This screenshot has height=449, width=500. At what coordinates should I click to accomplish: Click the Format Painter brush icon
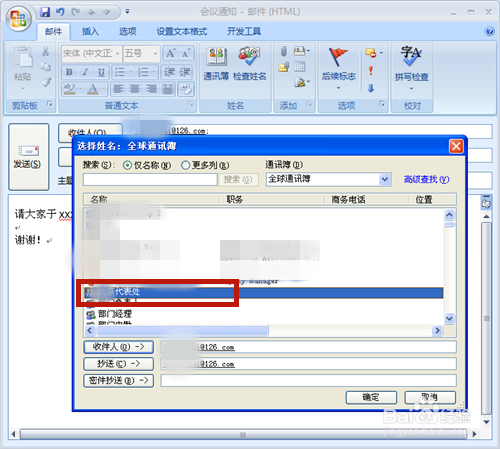point(46,82)
